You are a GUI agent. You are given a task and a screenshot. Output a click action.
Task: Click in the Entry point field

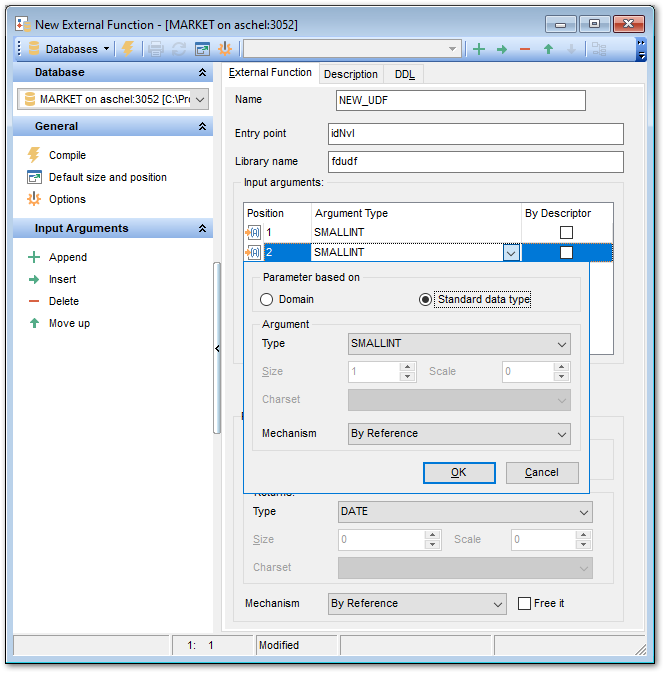(x=475, y=134)
